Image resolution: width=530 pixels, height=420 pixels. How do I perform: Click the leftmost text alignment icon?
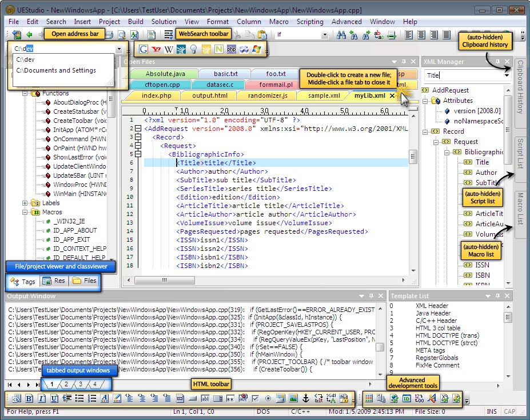pos(409,34)
